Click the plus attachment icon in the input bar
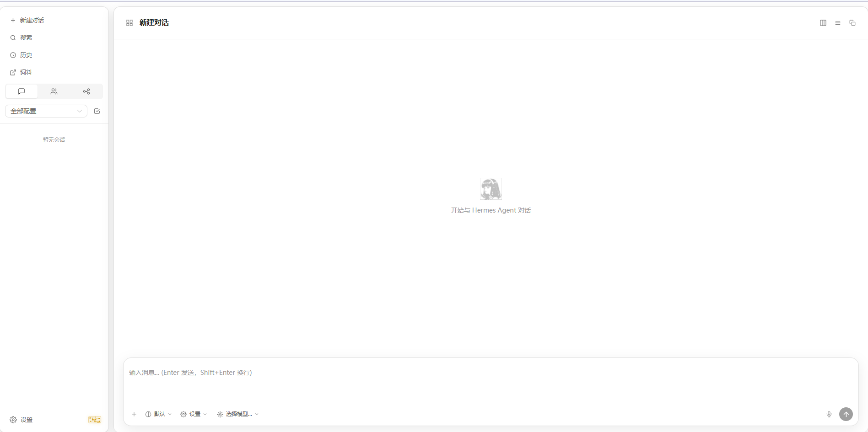The width and height of the screenshot is (868, 432). click(x=134, y=414)
